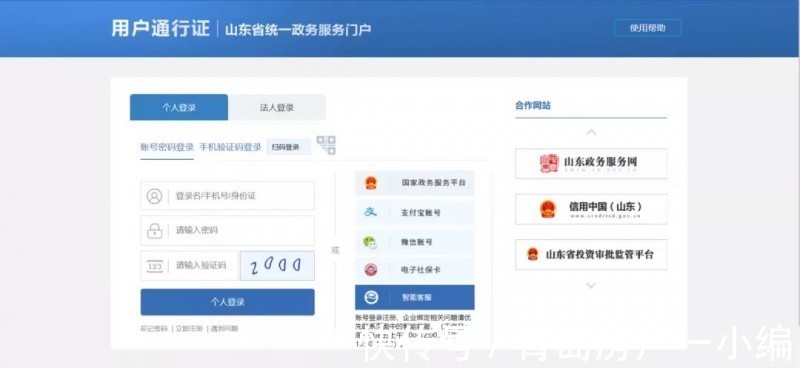Click the 智能客服 headset icon
800x368 pixels.
click(x=371, y=298)
